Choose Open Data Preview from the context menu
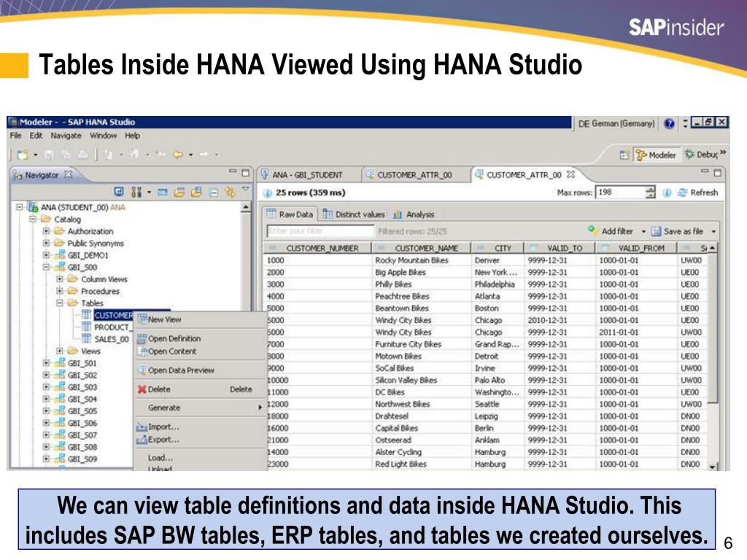 (x=200, y=370)
